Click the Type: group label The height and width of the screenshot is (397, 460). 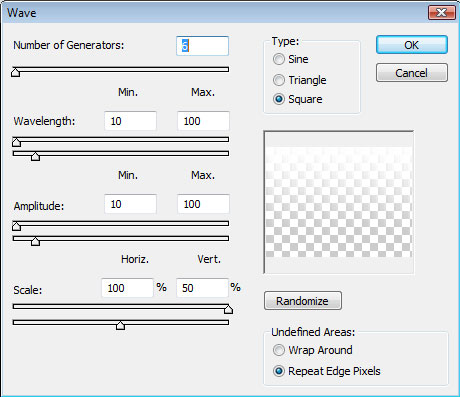coord(285,41)
